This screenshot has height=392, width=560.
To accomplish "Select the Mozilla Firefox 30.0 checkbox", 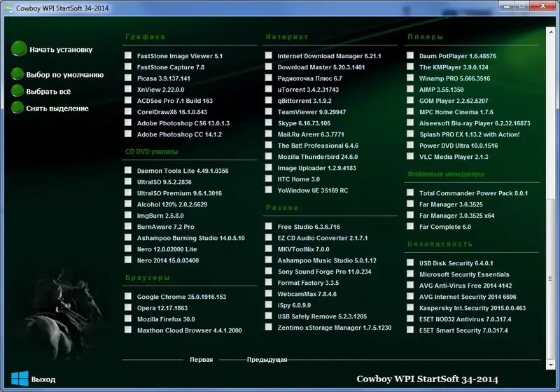I will coord(128,318).
